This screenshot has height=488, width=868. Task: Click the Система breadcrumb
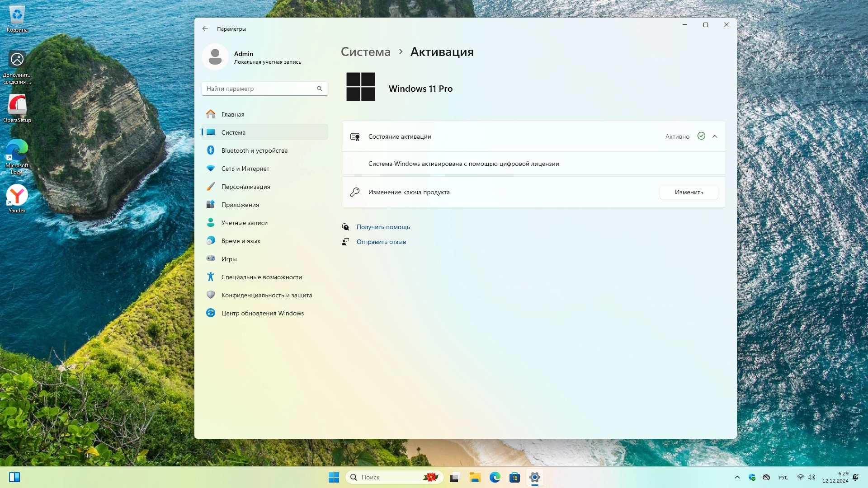click(365, 52)
